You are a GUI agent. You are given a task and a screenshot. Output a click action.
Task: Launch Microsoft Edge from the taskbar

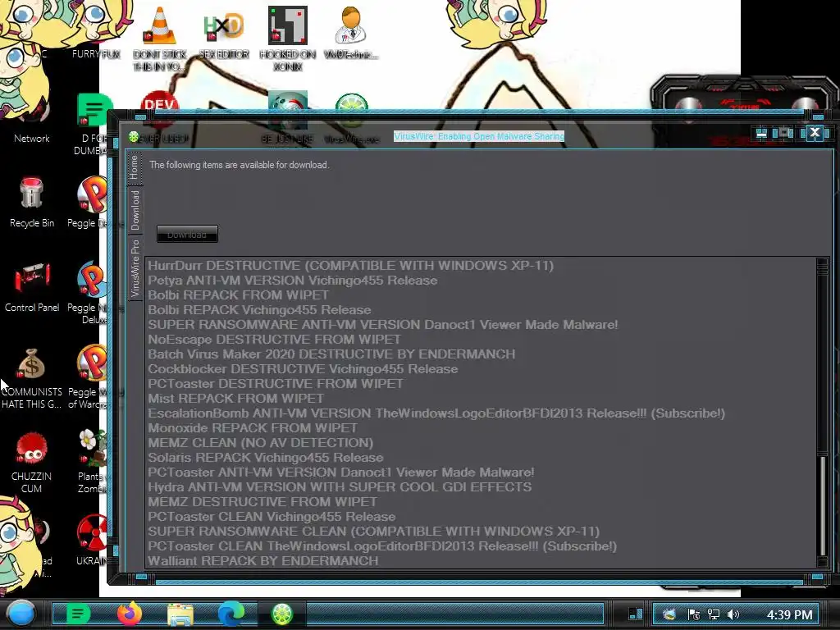[231, 614]
